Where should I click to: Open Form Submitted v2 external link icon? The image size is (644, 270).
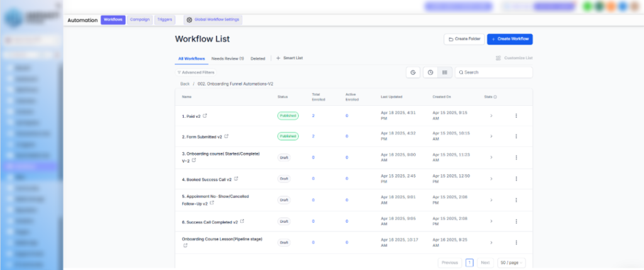[x=226, y=136]
